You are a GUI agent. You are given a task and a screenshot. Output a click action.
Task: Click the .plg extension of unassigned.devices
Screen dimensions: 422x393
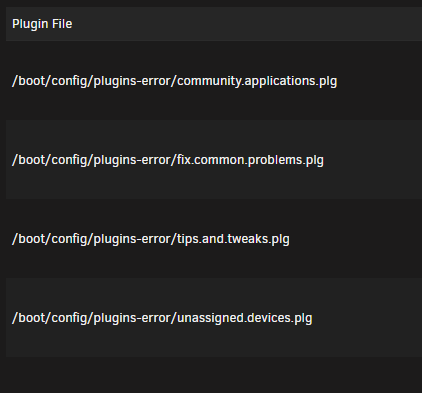click(302, 318)
